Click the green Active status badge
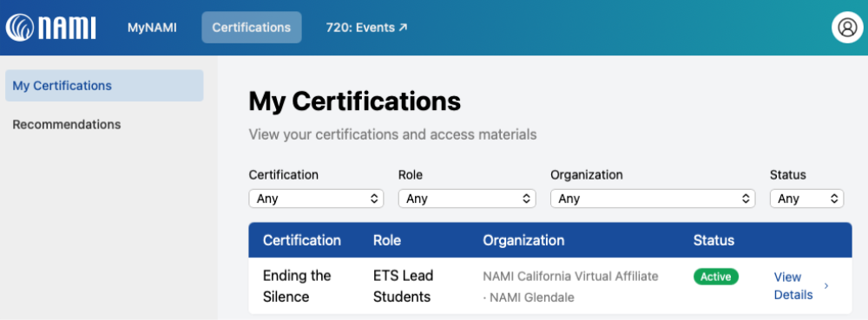 [716, 277]
